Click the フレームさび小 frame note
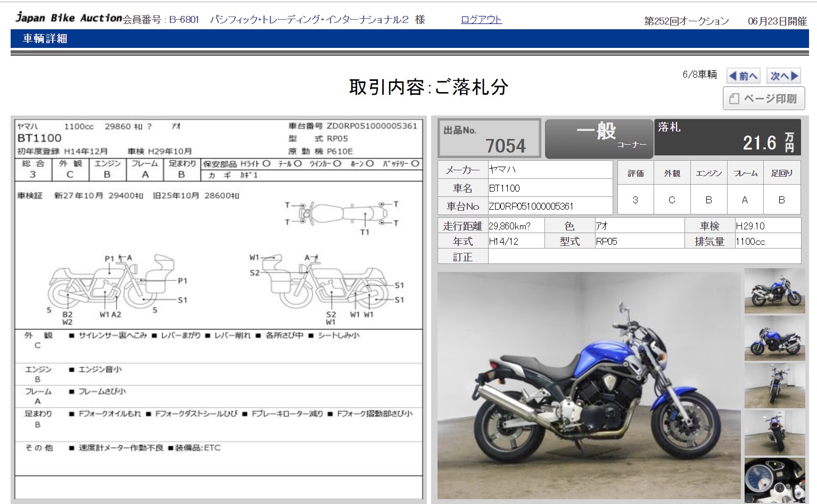 click(102, 391)
